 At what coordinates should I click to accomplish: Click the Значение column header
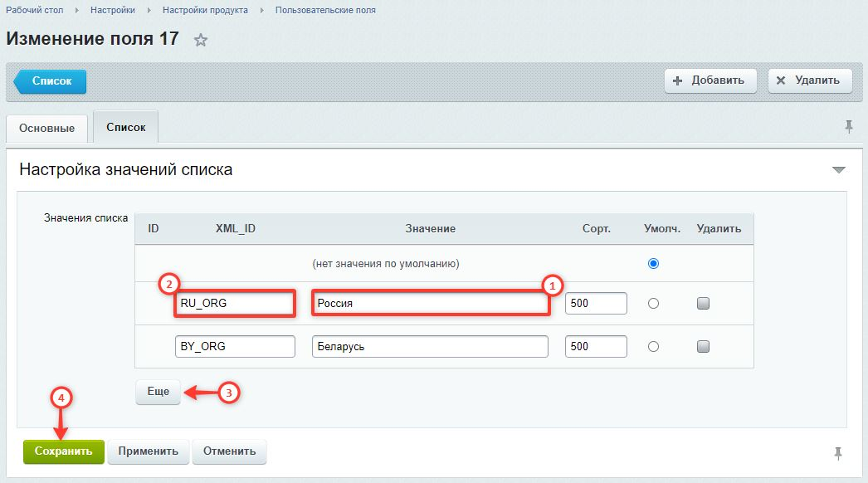pos(430,229)
